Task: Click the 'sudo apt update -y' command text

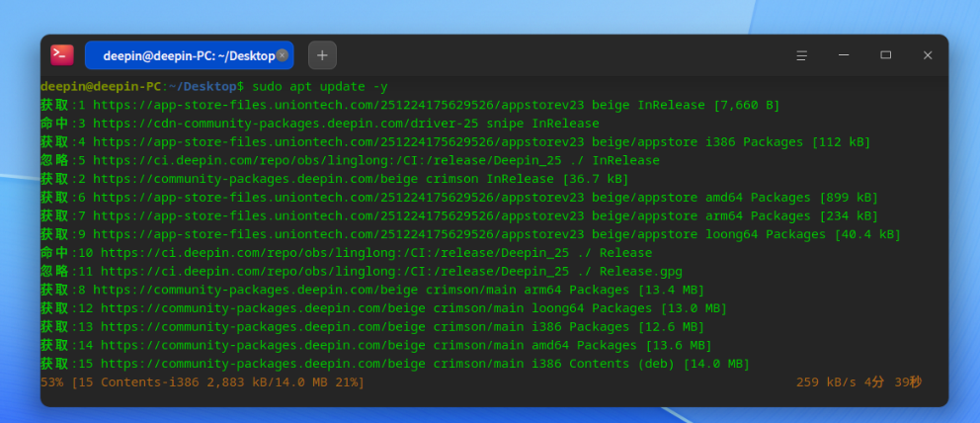Action: click(320, 86)
